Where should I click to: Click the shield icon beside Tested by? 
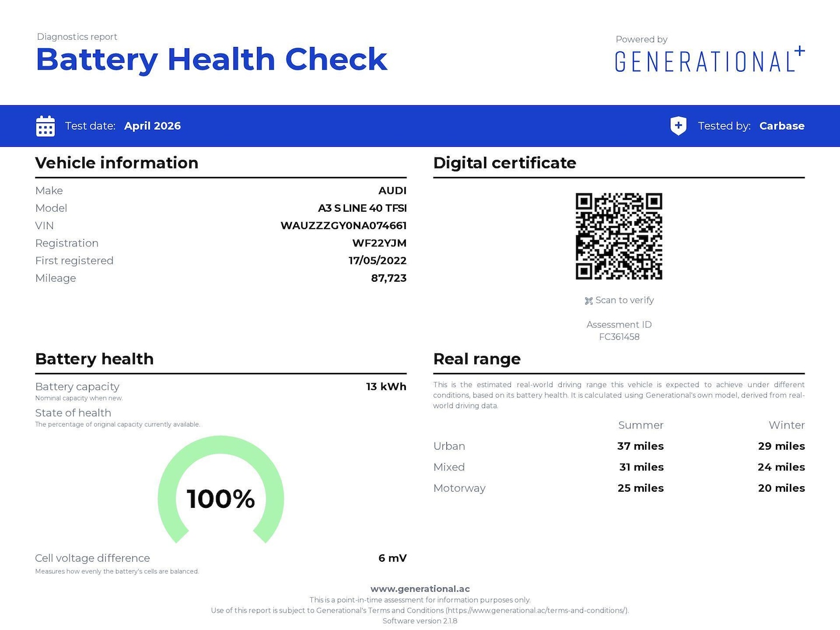(x=678, y=126)
